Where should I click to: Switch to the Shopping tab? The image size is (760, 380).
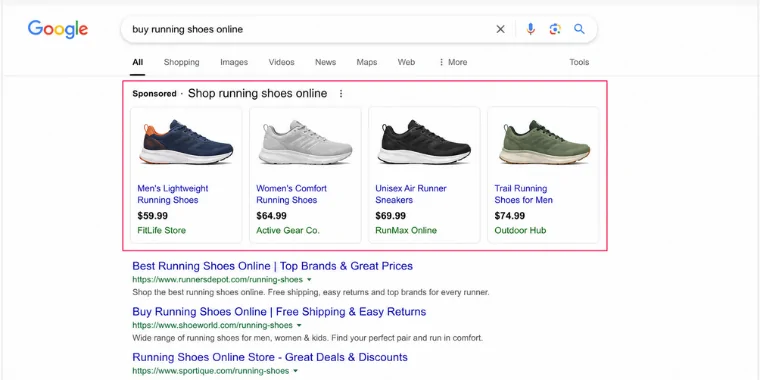[181, 62]
